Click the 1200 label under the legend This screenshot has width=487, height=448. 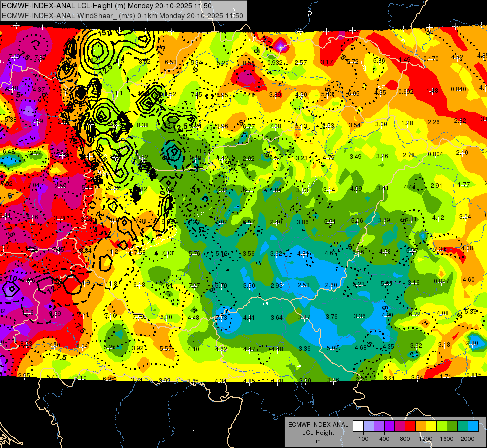(x=426, y=439)
